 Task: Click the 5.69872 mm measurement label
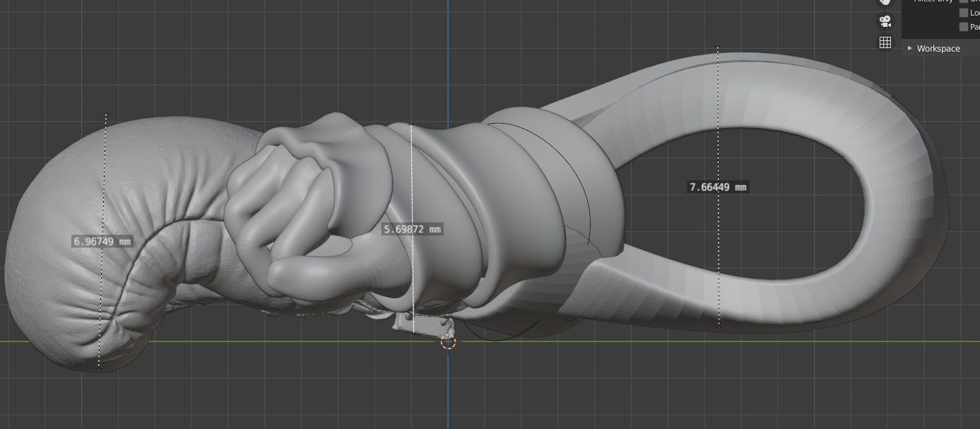[413, 229]
